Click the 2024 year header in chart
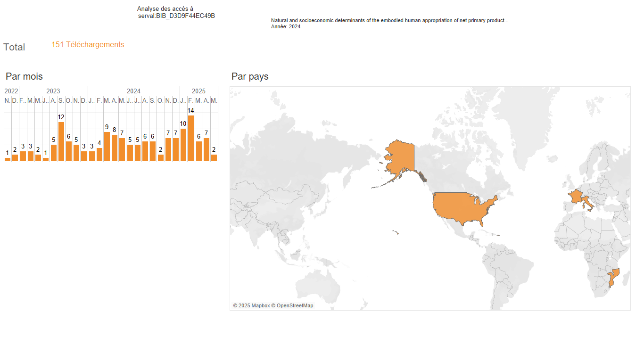The height and width of the screenshot is (362, 644). coord(133,91)
